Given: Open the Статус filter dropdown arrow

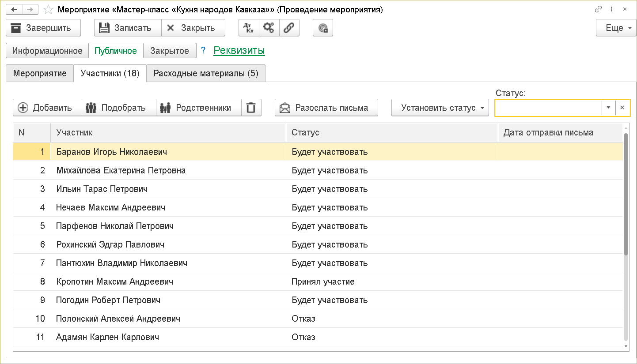Looking at the screenshot, I should [x=608, y=108].
